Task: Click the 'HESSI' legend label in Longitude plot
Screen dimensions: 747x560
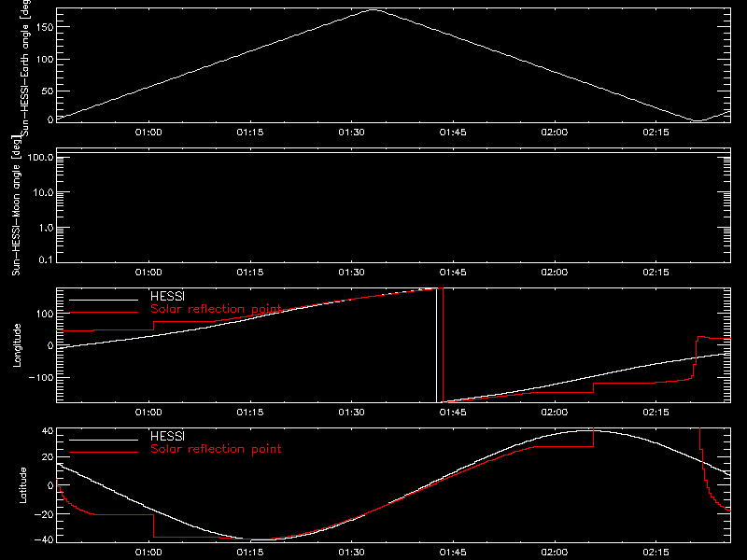Action: [167, 296]
